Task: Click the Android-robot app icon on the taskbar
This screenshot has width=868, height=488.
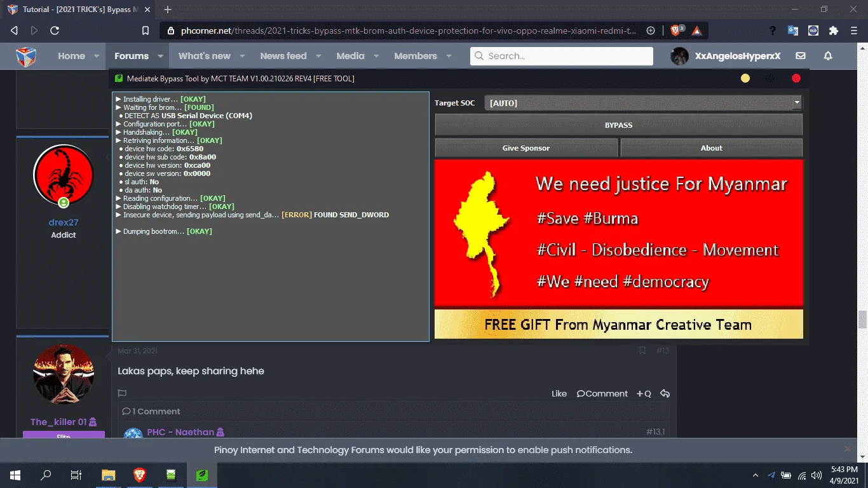Action: [171, 475]
